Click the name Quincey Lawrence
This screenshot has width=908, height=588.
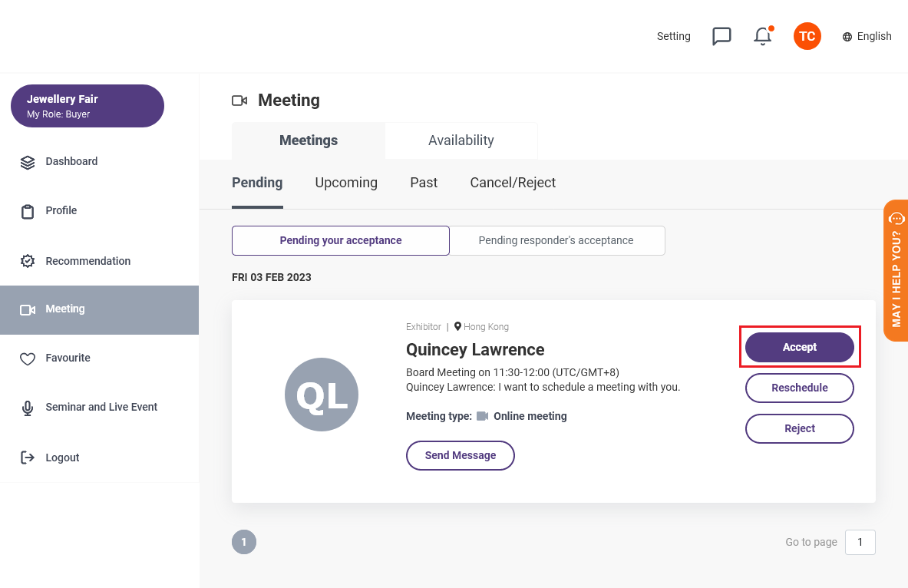[475, 349]
